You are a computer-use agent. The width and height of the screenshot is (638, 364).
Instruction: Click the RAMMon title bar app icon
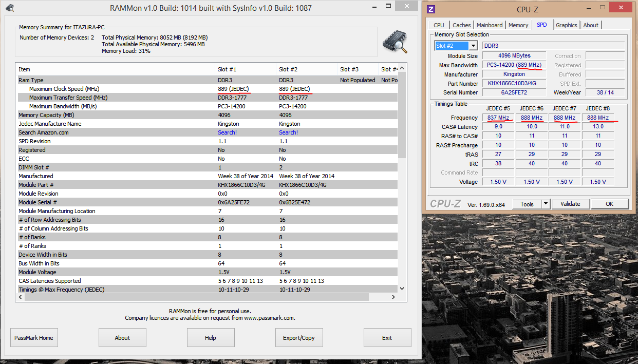tap(10, 8)
